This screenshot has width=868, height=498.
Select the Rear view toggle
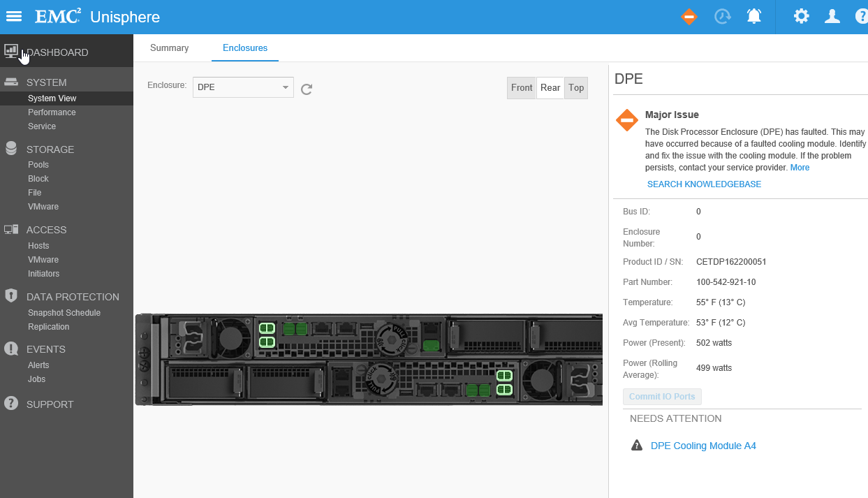click(x=550, y=87)
